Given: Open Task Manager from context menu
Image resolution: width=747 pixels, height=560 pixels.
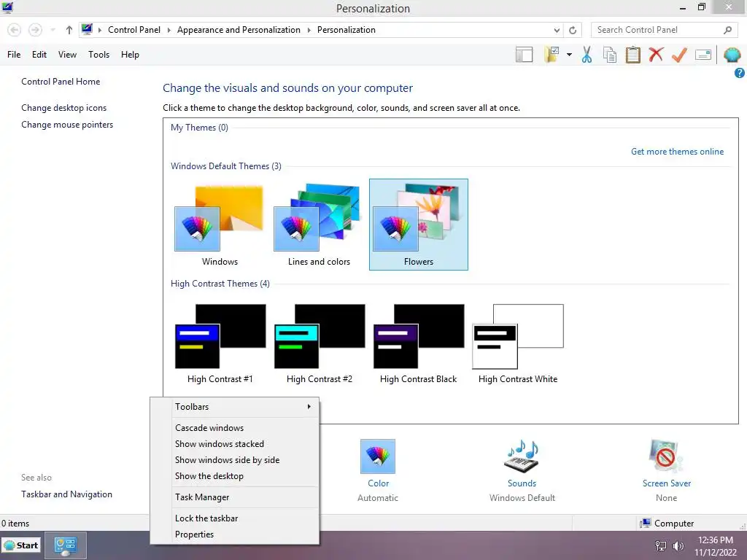Looking at the screenshot, I should click(x=234, y=497).
